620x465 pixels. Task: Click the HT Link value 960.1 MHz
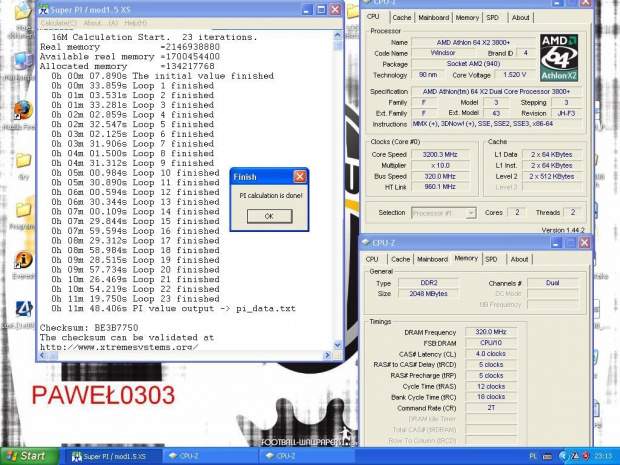pos(440,187)
